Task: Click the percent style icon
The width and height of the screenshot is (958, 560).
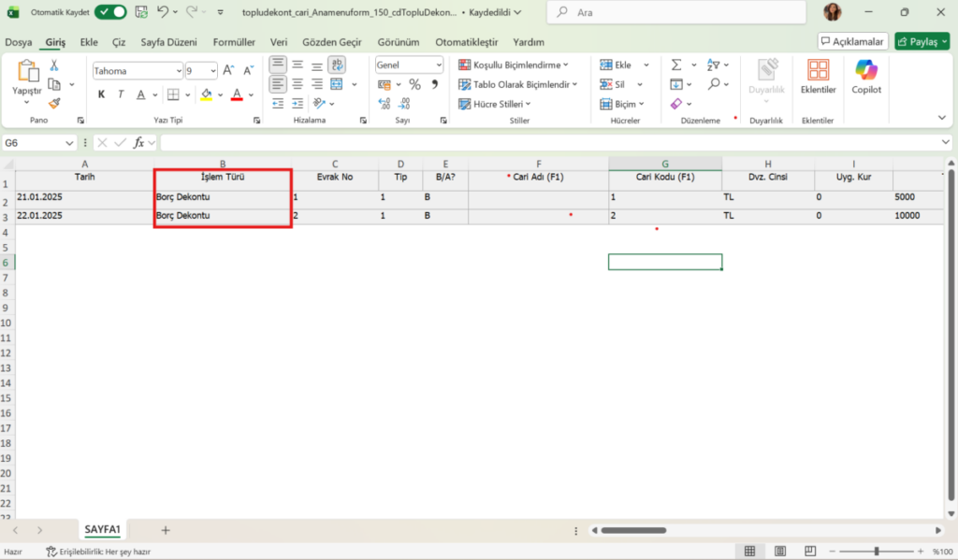Action: click(x=414, y=85)
